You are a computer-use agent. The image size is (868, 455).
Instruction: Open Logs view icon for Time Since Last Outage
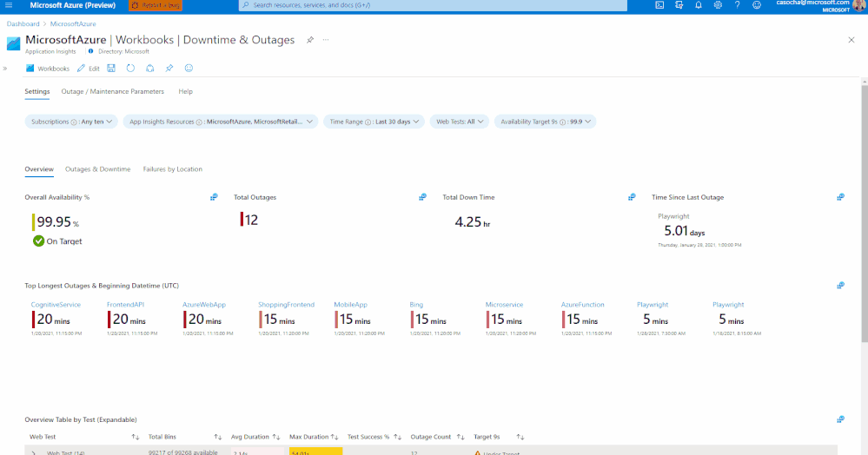840,197
